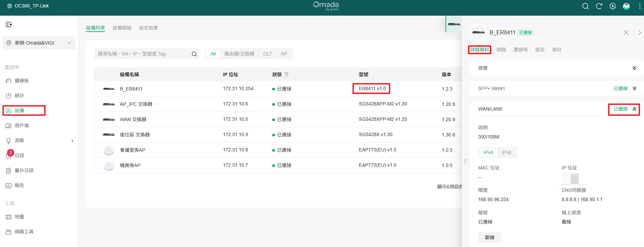The height and width of the screenshot is (247, 644).
Task: Open 洞察 insights in sidebar
Action: [19, 141]
